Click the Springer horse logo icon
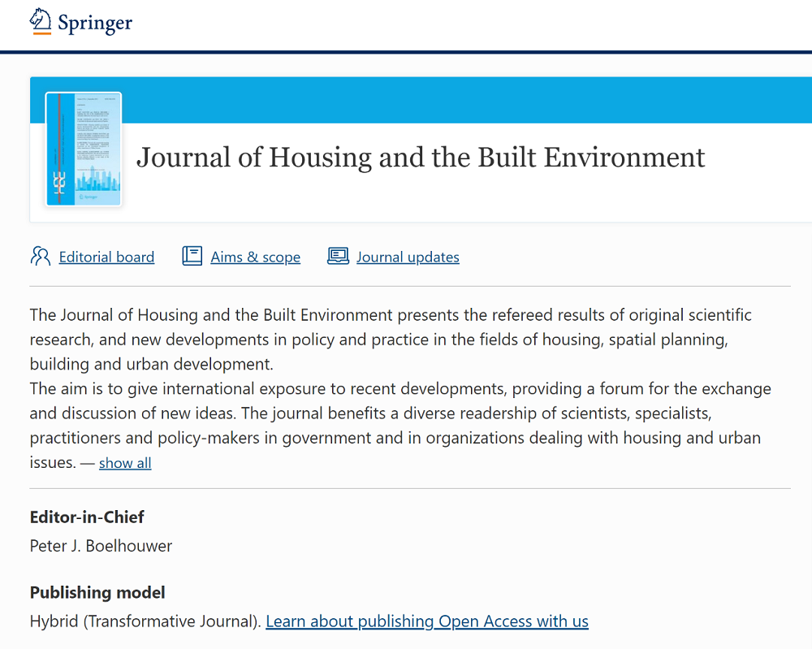 41,22
